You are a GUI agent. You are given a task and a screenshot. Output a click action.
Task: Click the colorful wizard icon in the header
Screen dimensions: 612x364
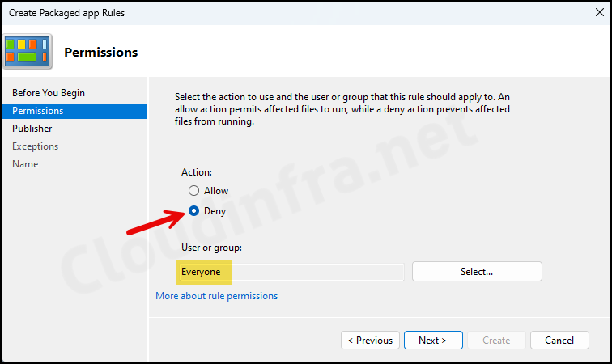tap(27, 52)
